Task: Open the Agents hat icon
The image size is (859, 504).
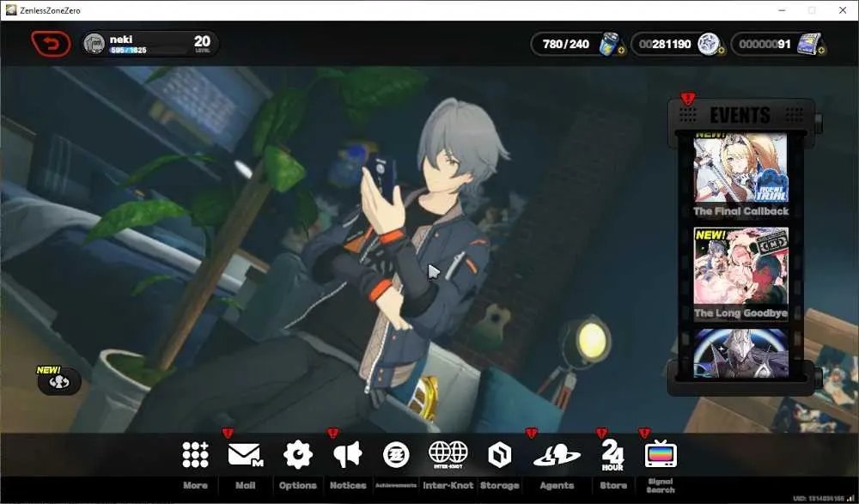Action: click(x=557, y=456)
